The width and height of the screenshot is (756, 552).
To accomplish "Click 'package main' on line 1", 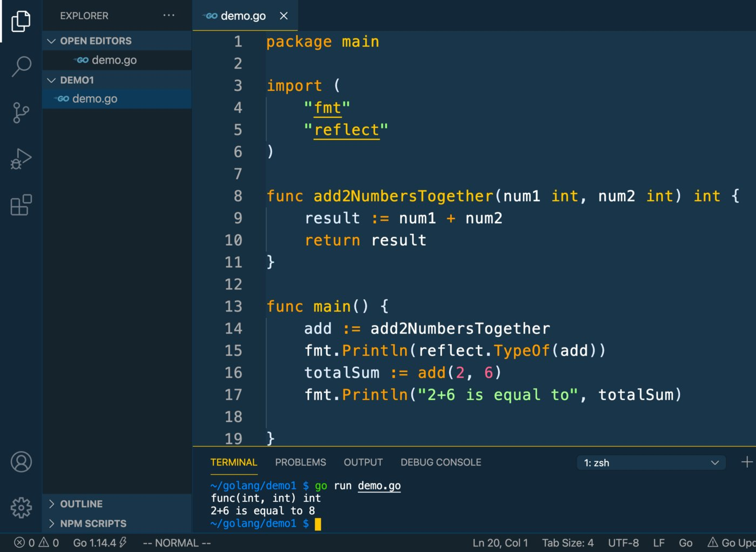I will (322, 42).
